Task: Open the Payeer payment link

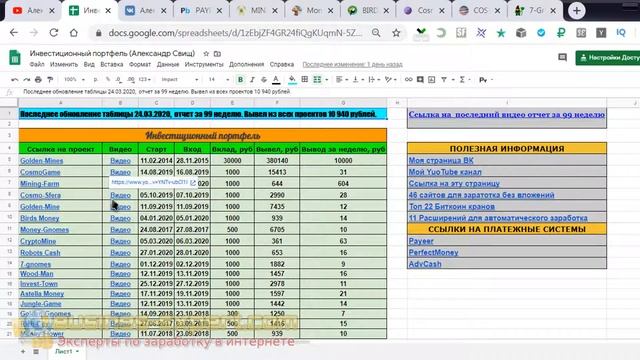Action: pyautogui.click(x=421, y=241)
